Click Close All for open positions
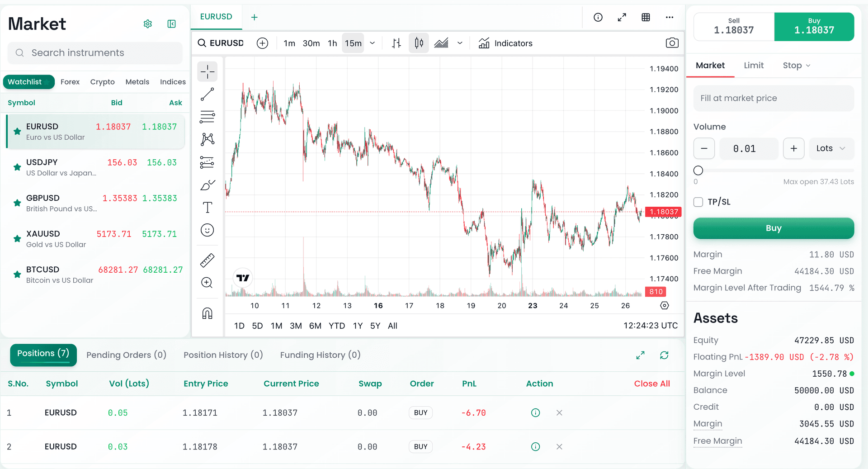 tap(652, 384)
